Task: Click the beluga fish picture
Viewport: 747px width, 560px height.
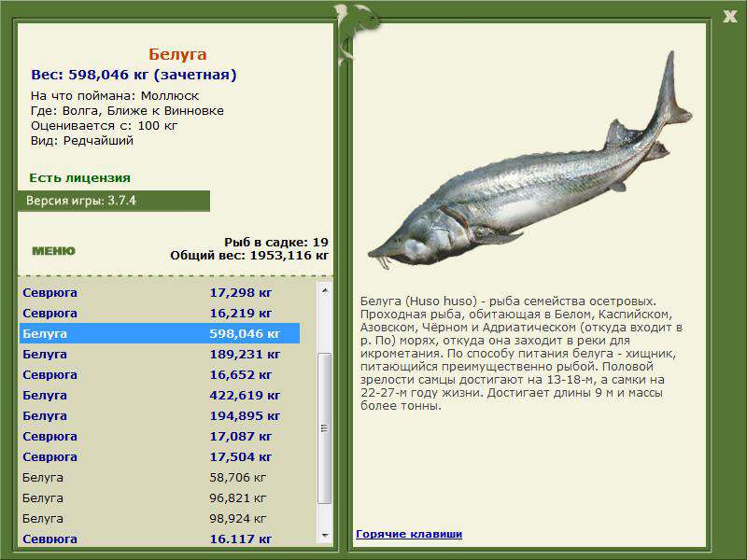Action: (x=529, y=161)
